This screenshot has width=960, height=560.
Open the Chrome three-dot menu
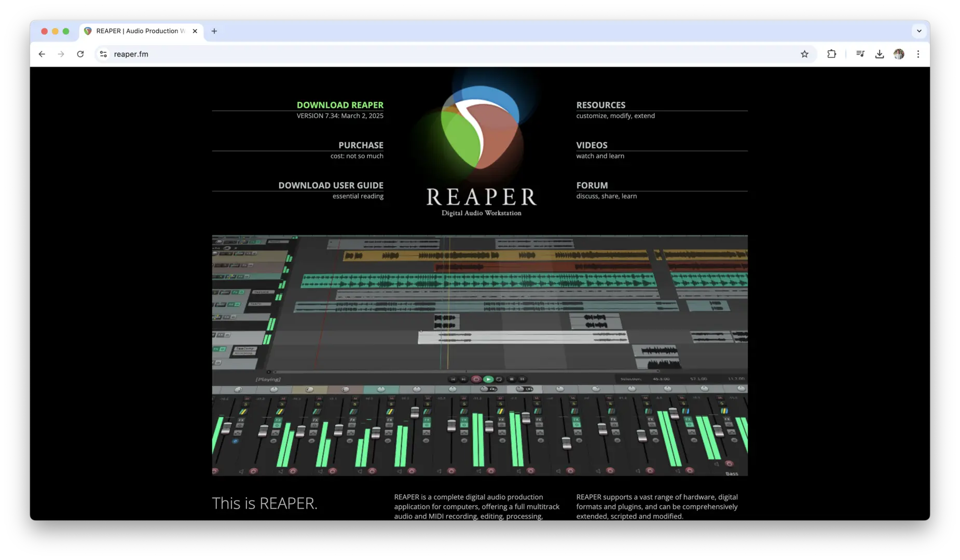coord(918,54)
